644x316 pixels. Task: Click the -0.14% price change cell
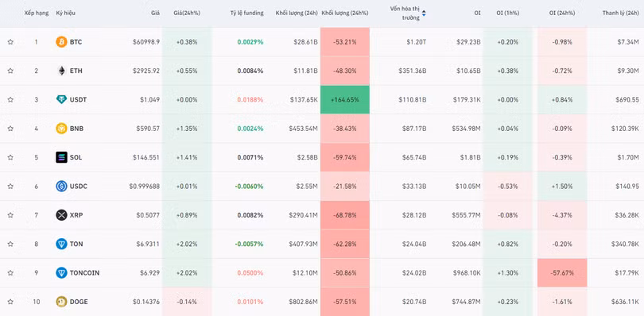tap(187, 302)
